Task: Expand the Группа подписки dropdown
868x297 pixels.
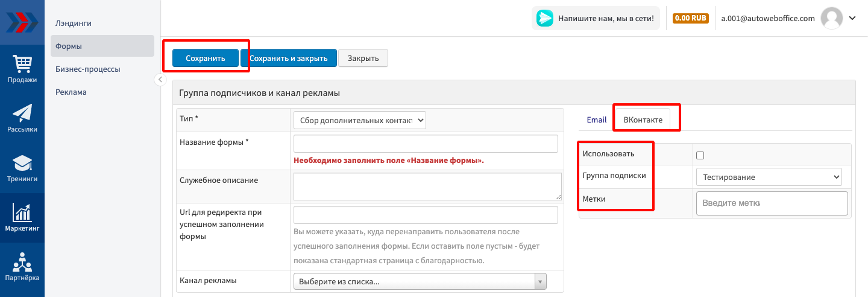Action: tap(769, 177)
